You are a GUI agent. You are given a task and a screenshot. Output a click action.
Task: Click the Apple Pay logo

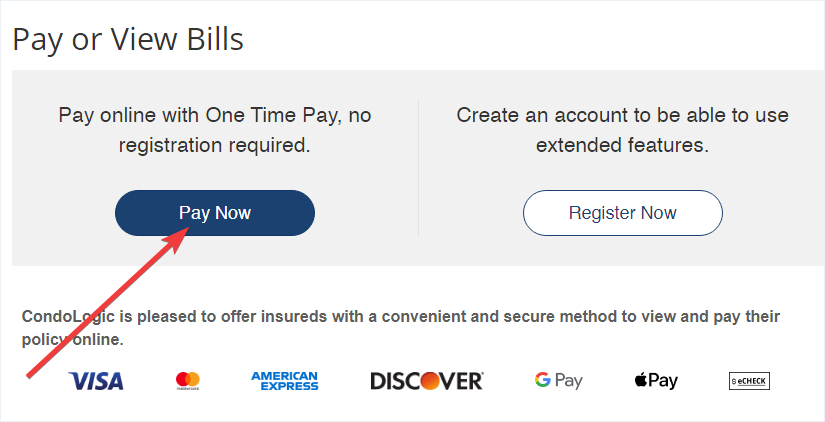pos(656,380)
